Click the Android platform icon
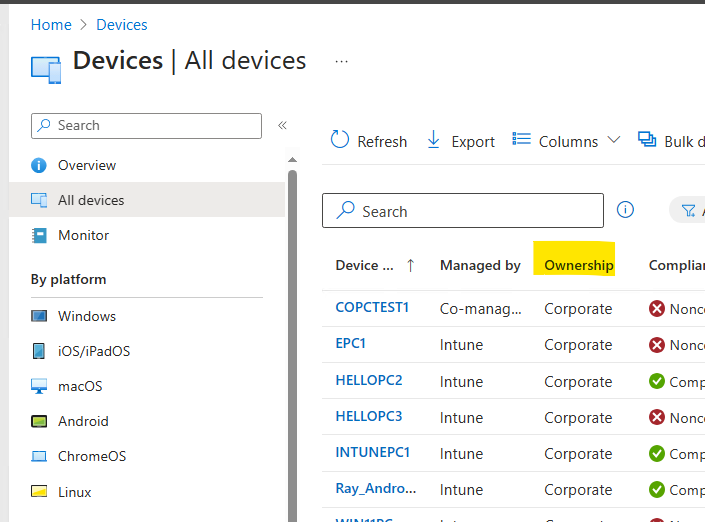Screen dimensions: 705x522 tap(39, 421)
